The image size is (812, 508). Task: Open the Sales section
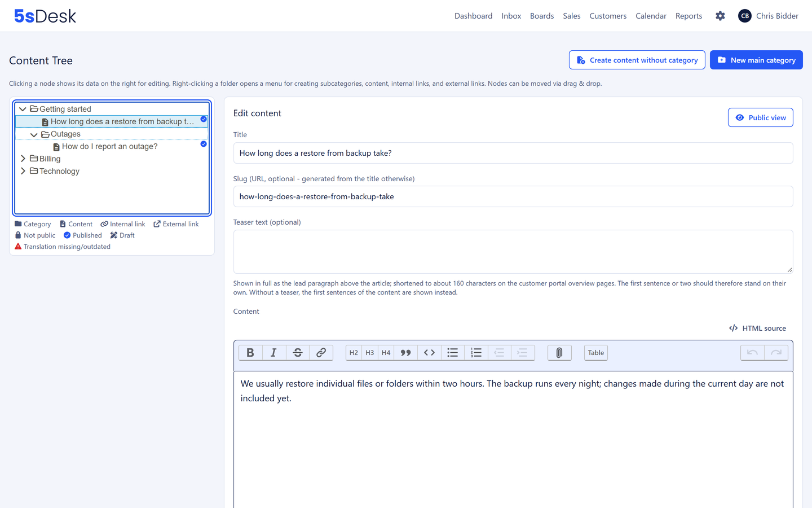[572, 16]
